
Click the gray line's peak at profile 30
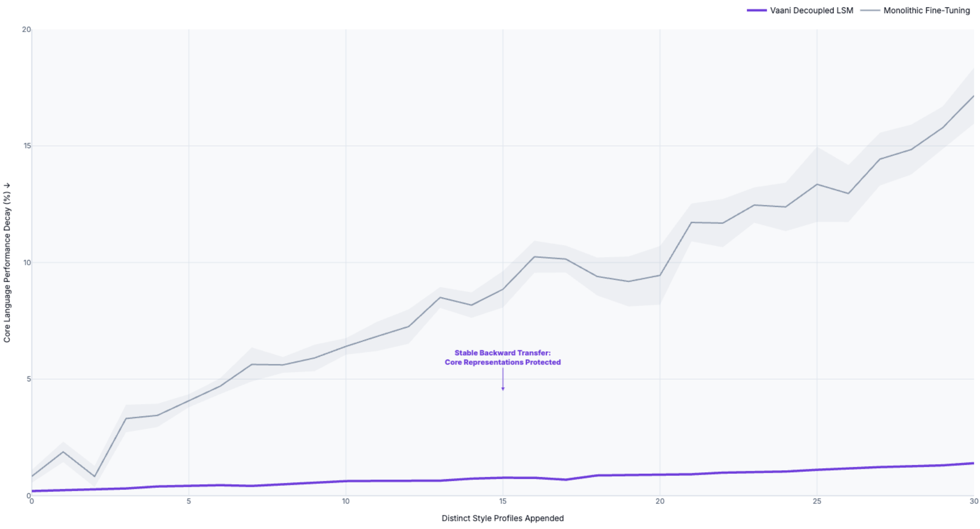click(973, 96)
